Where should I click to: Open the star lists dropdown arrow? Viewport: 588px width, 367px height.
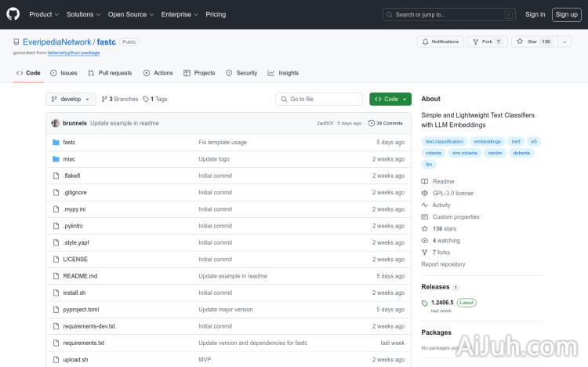564,42
